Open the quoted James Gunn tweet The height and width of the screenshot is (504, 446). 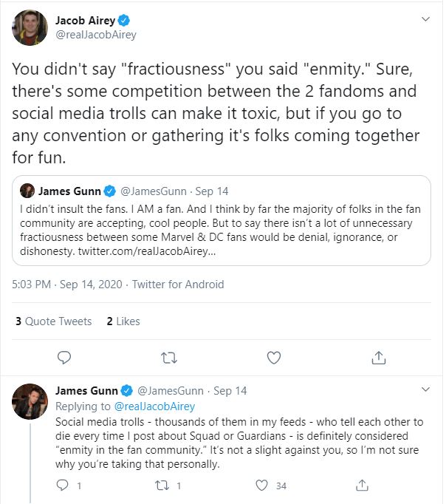click(x=222, y=220)
